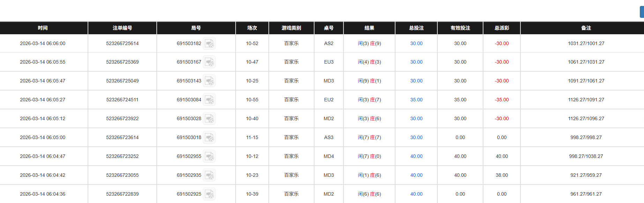Open video replay for game 691502935
The width and height of the screenshot is (644, 203).
[209, 175]
